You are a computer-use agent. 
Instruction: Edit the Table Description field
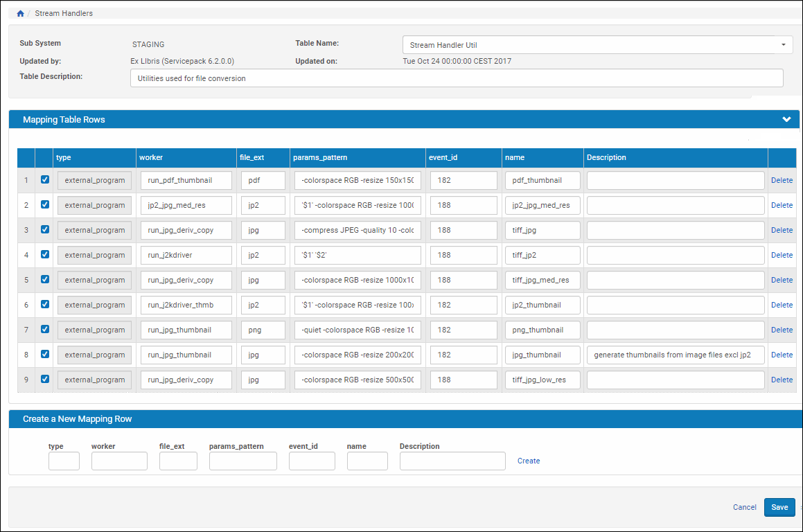point(456,78)
